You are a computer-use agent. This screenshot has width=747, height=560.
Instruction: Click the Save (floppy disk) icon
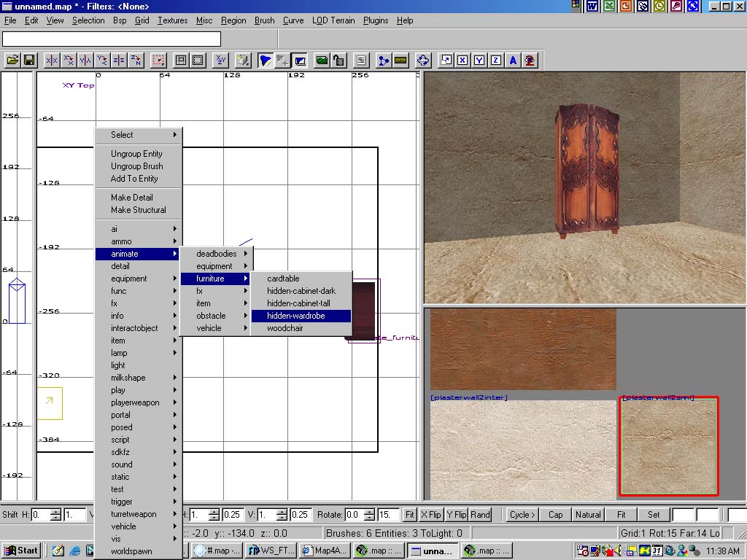[x=29, y=61]
